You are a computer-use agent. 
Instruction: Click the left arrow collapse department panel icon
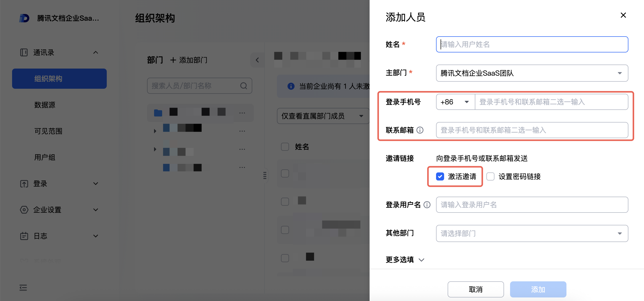click(x=257, y=60)
